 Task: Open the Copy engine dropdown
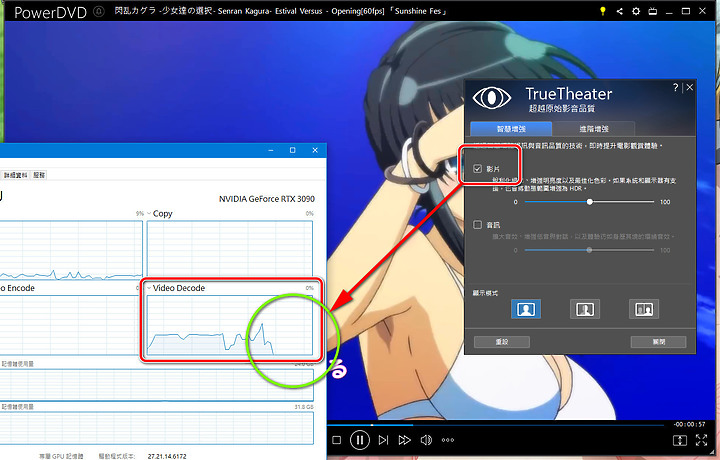pos(149,213)
